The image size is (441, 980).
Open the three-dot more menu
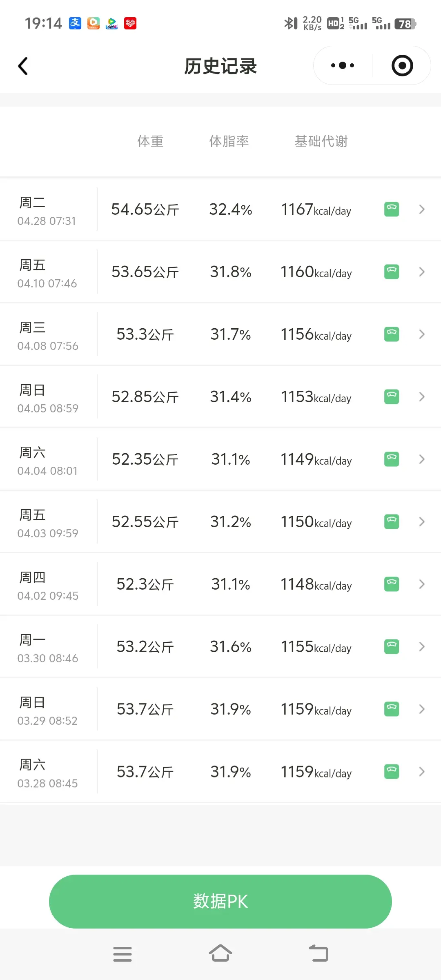click(x=343, y=65)
